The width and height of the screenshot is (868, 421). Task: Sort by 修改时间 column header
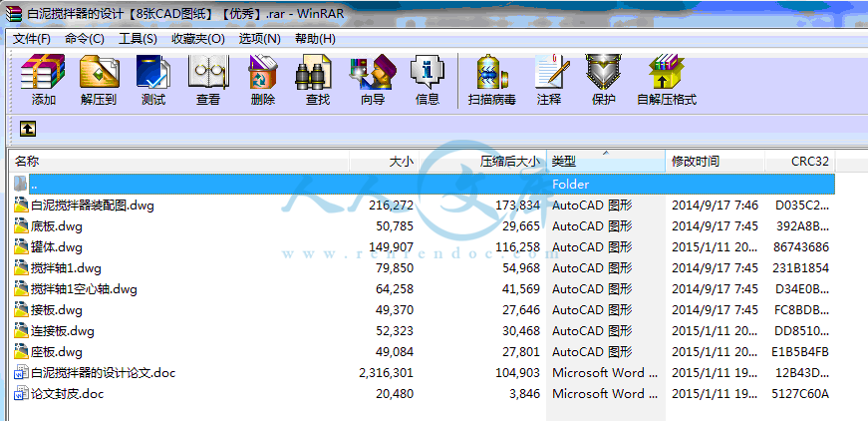point(716,162)
